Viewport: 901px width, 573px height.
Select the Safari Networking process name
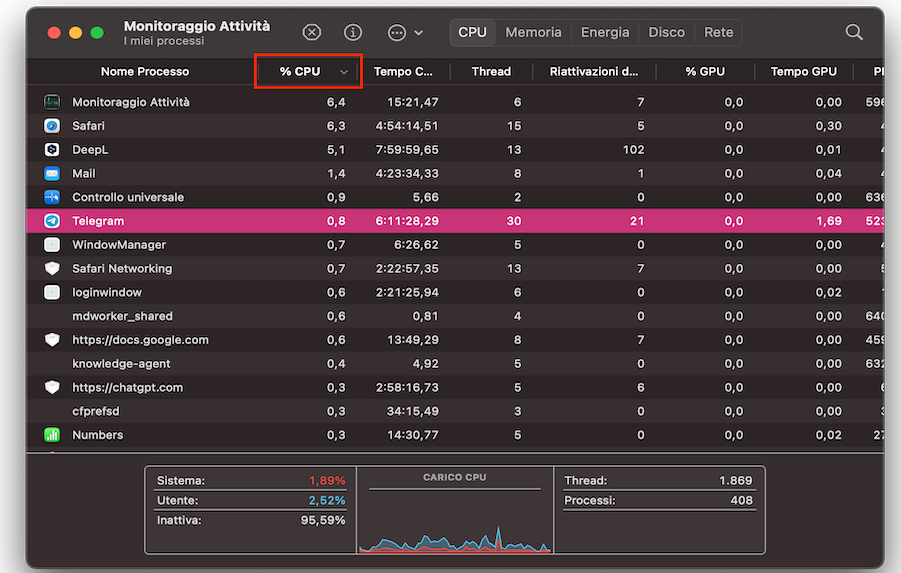122,268
